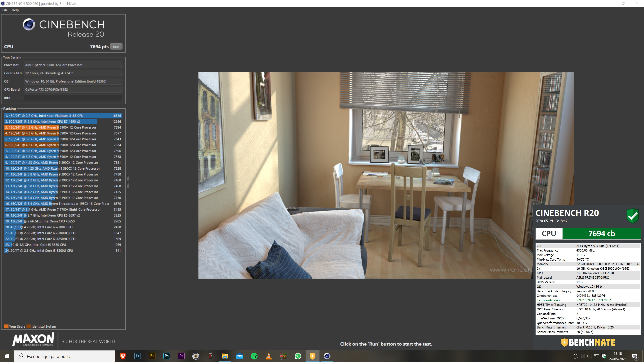Open the Help menu
This screenshot has width=644, height=362.
pos(15,10)
